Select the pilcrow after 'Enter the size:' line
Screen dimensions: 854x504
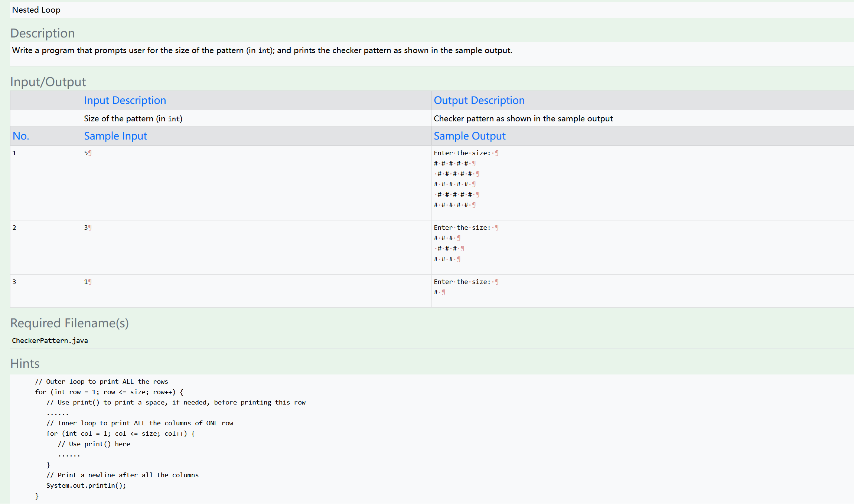(497, 153)
